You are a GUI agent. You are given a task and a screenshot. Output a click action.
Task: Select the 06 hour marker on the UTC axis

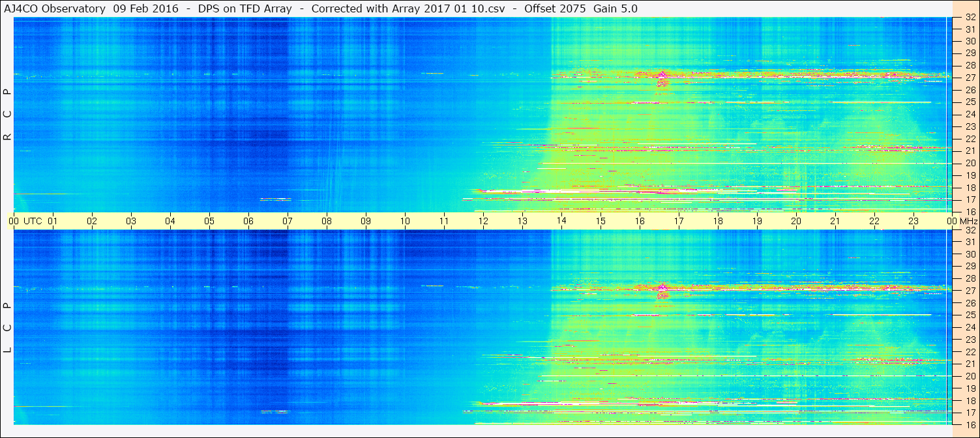(x=248, y=221)
